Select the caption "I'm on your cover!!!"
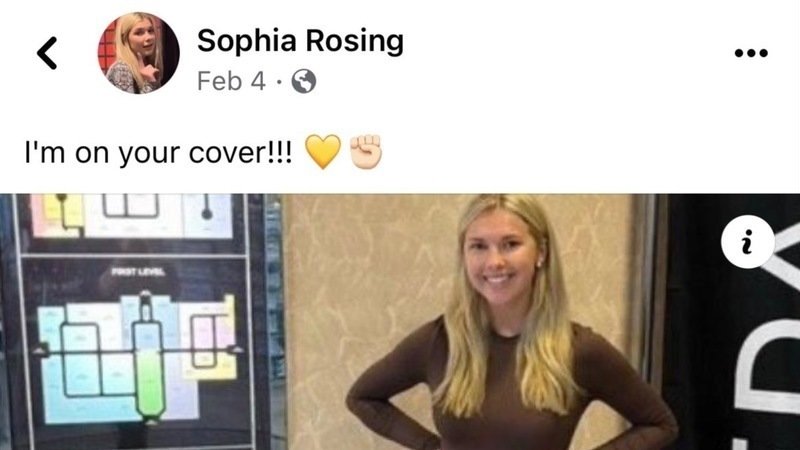 (159, 153)
